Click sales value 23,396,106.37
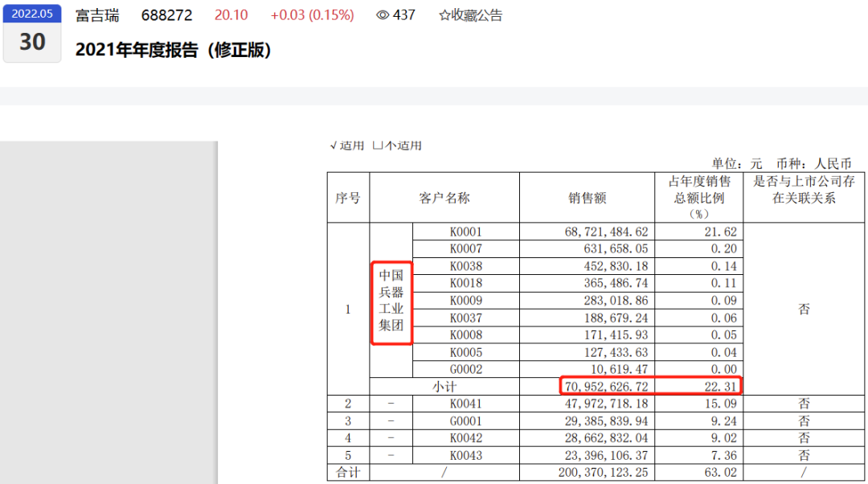The image size is (868, 484). pyautogui.click(x=606, y=455)
